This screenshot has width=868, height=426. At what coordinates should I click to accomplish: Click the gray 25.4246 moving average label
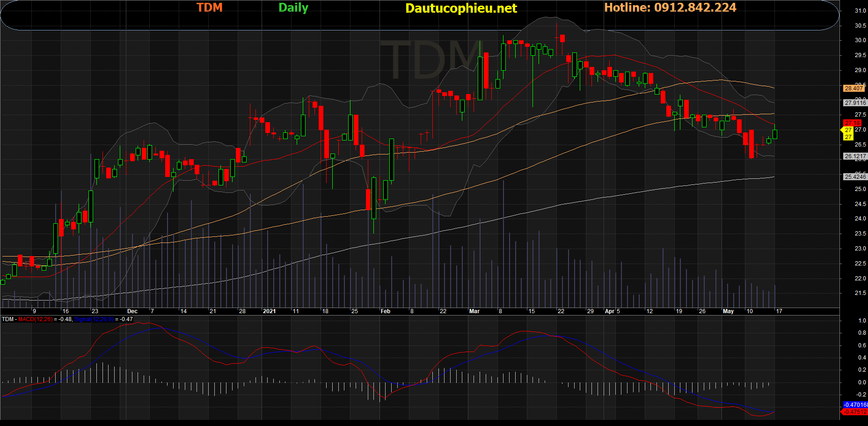click(855, 176)
